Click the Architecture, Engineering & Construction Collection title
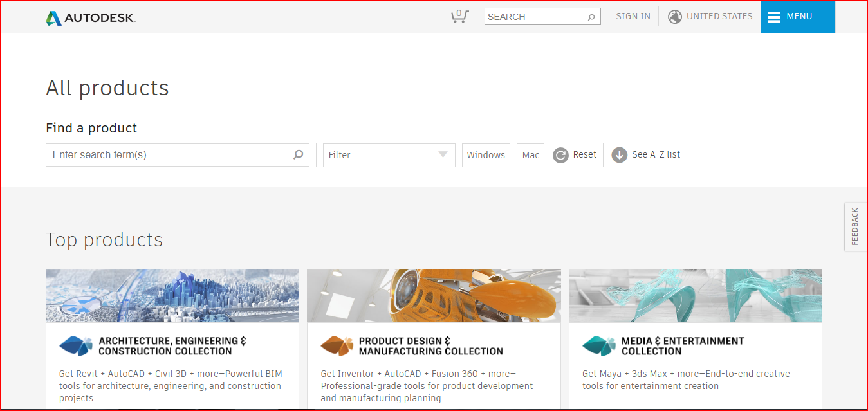The image size is (868, 411). tap(172, 346)
